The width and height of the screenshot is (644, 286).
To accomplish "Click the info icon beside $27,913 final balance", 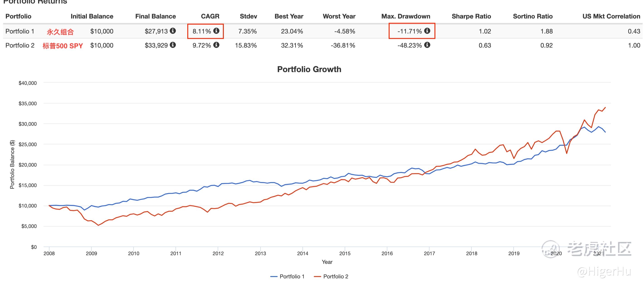I will (173, 31).
